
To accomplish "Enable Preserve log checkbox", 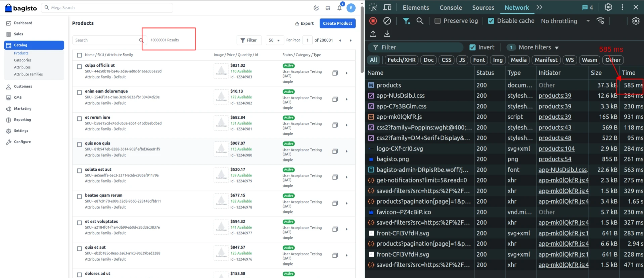I will point(438,21).
